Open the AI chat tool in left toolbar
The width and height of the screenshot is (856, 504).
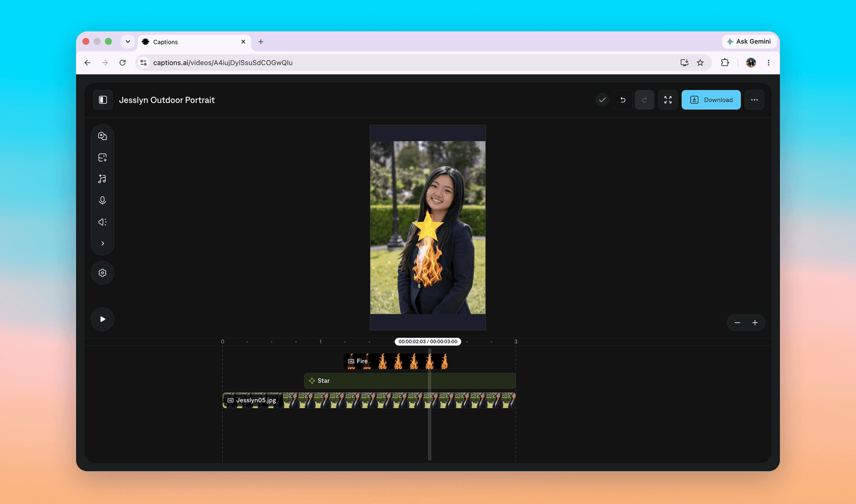[103, 136]
